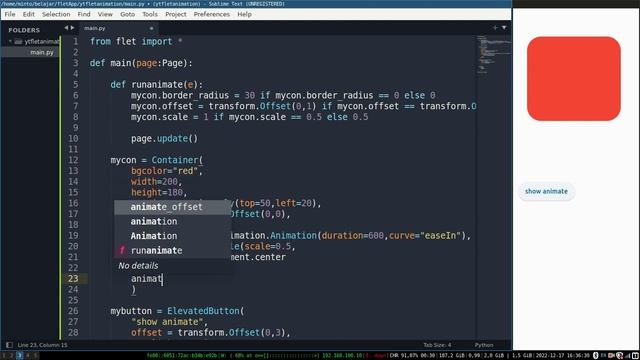640x360 pixels.
Task: Click 'bgcolor="red",' code line
Action: (x=167, y=171)
